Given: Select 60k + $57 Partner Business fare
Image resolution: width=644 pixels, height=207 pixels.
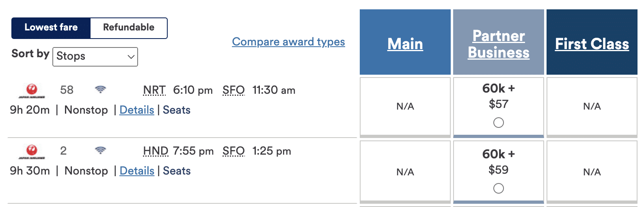Looking at the screenshot, I should click(x=498, y=123).
